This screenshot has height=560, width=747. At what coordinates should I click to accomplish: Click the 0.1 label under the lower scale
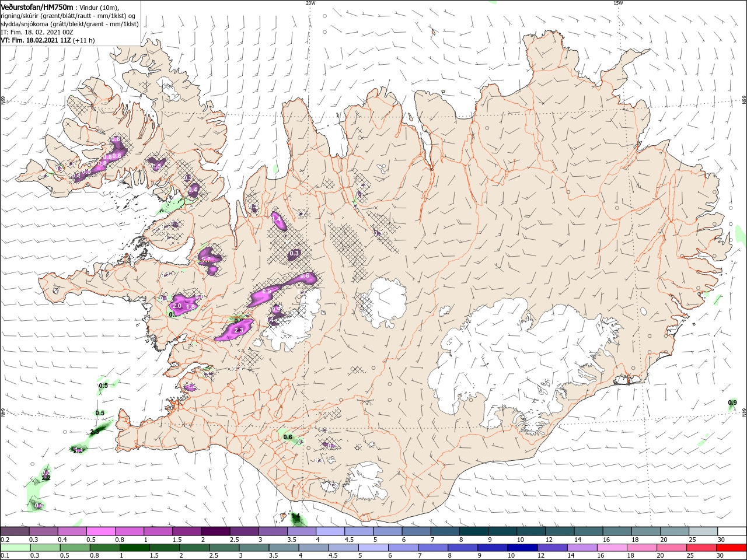click(5, 556)
